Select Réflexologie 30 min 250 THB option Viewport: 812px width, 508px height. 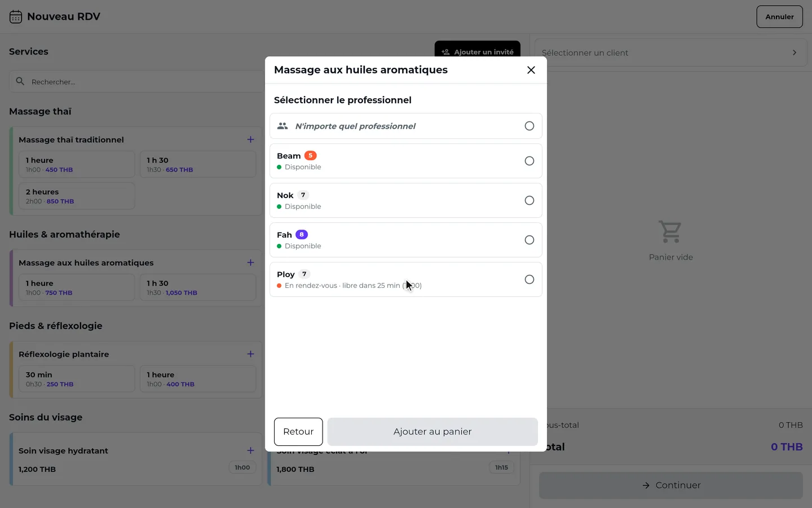click(77, 379)
